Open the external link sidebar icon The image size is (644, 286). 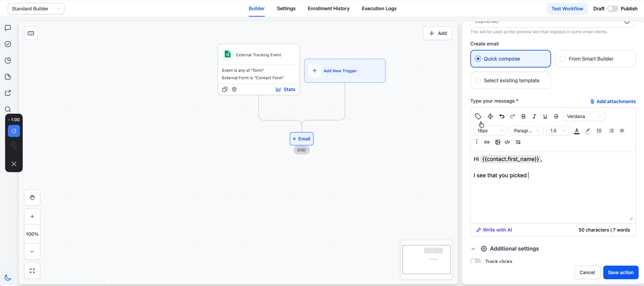(8, 93)
